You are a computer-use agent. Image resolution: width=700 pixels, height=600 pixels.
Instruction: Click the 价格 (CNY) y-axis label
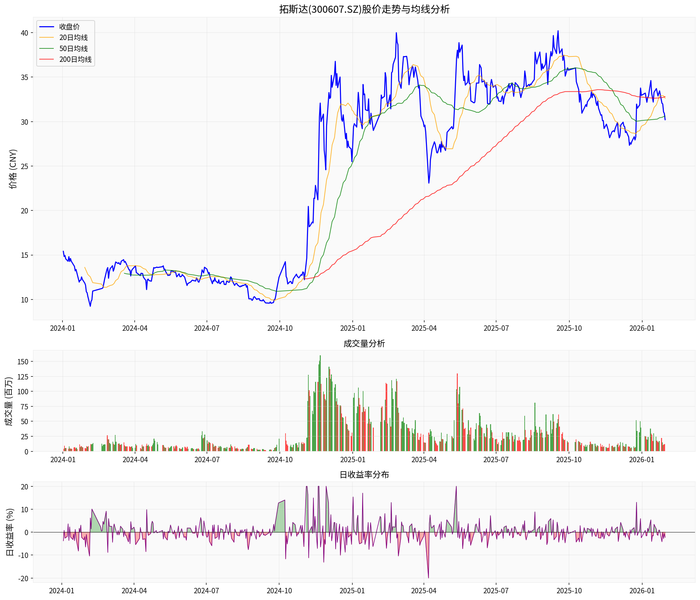pyautogui.click(x=13, y=169)
